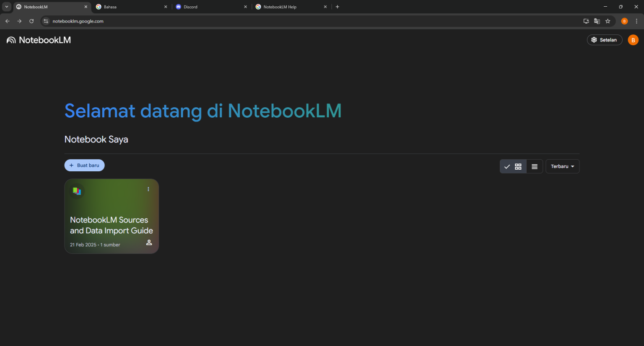Switch to list view layout
The image size is (644, 346).
click(x=534, y=166)
